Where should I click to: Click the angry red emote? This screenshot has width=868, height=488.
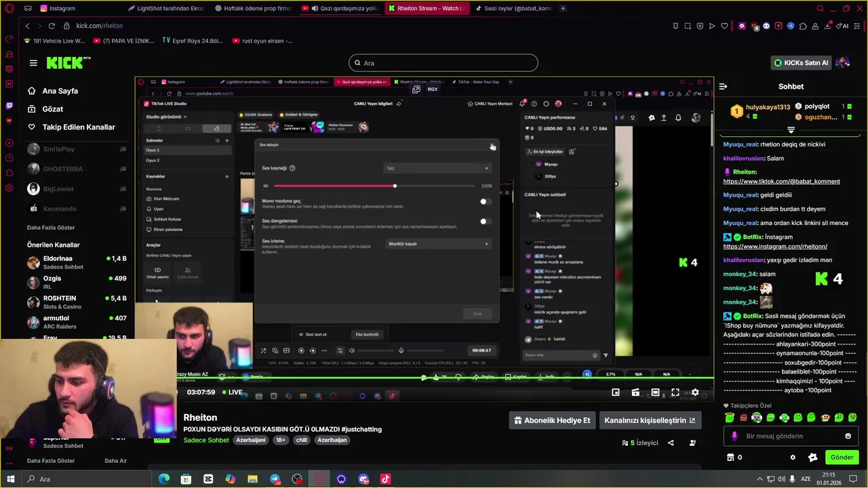click(744, 418)
